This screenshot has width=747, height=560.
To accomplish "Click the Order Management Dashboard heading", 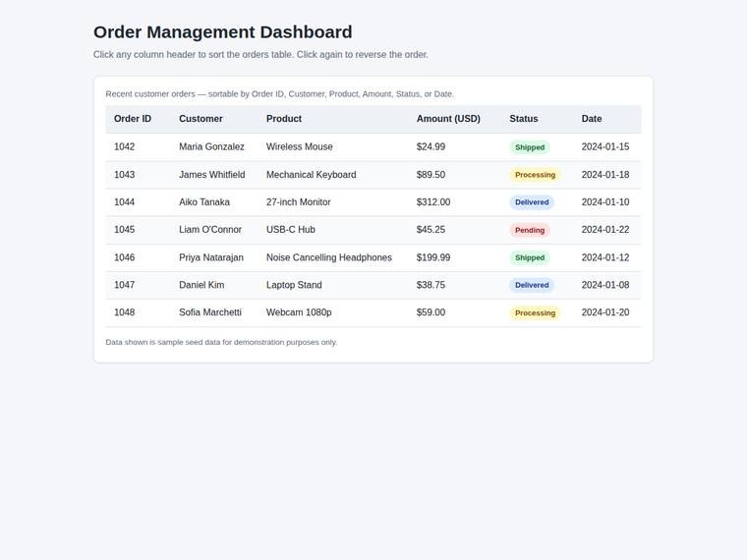I will [x=222, y=32].
